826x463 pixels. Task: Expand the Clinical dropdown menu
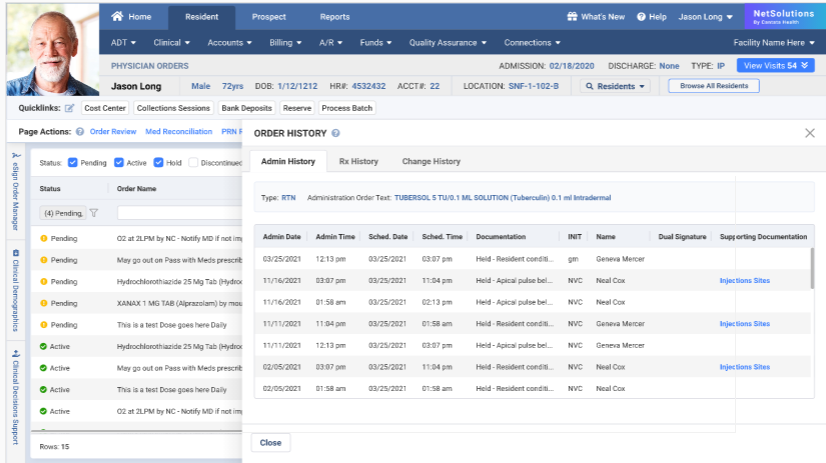click(x=172, y=43)
